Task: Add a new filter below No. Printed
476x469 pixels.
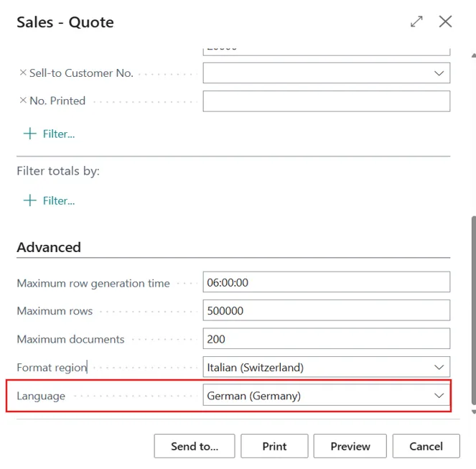Action: [x=49, y=134]
